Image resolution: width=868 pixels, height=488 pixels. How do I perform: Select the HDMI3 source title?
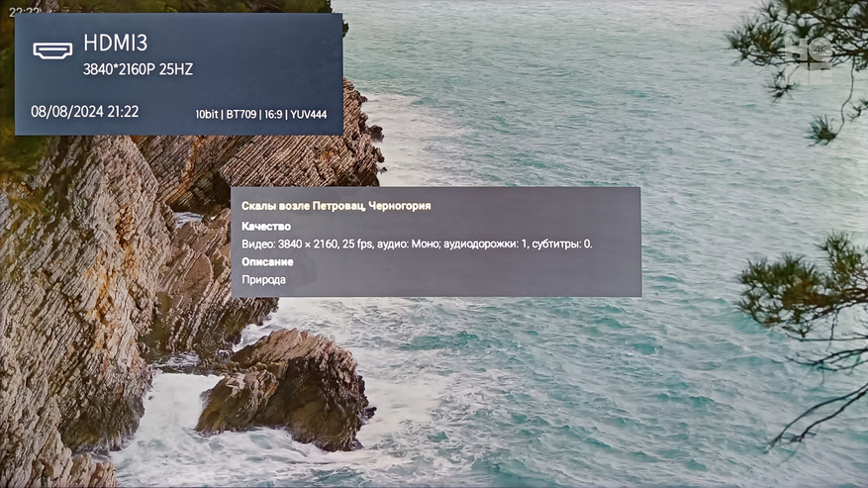click(x=116, y=43)
